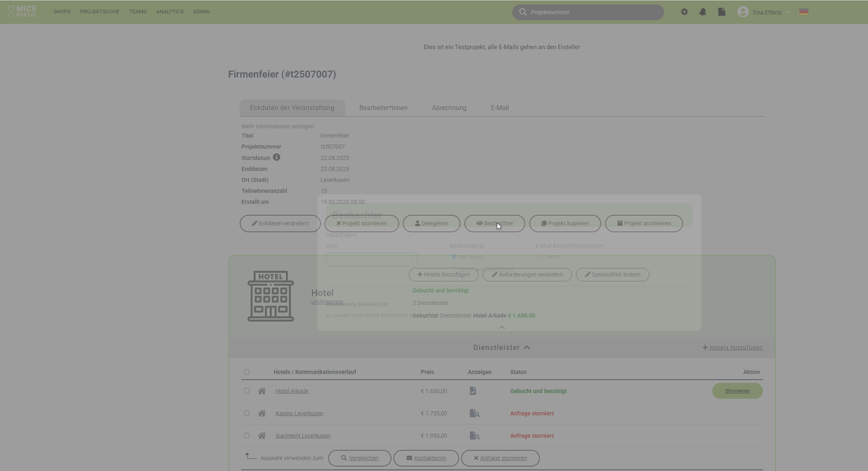Image resolution: width=868 pixels, height=471 pixels.
Task: Click house icon next to ipartment Leverkusen
Action: pyautogui.click(x=262, y=436)
